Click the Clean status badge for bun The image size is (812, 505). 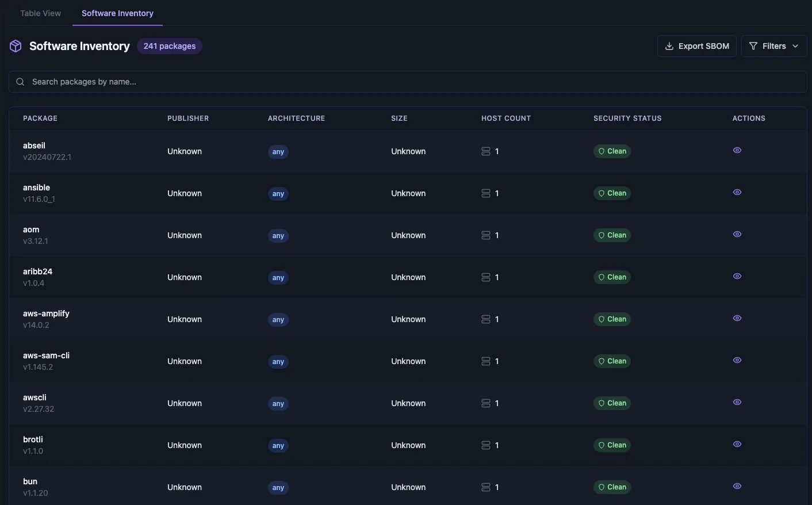612,487
